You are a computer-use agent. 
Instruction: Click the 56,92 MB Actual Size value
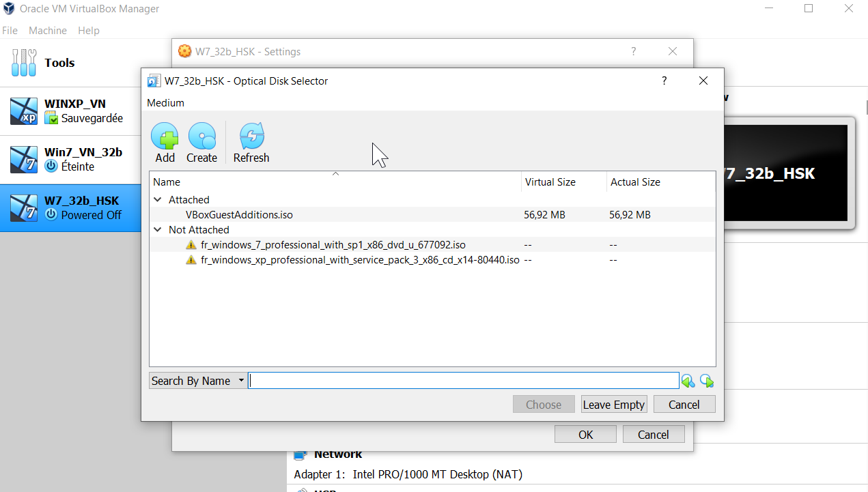coord(630,215)
